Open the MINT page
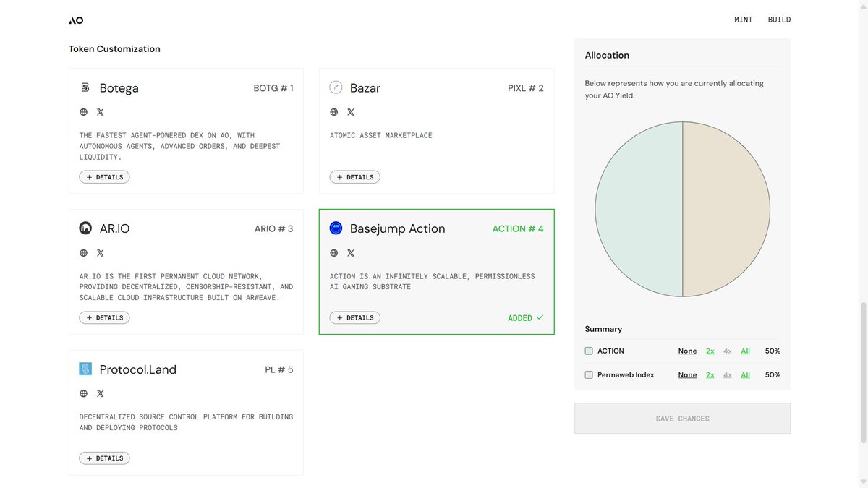This screenshot has width=868, height=488. 744,20
